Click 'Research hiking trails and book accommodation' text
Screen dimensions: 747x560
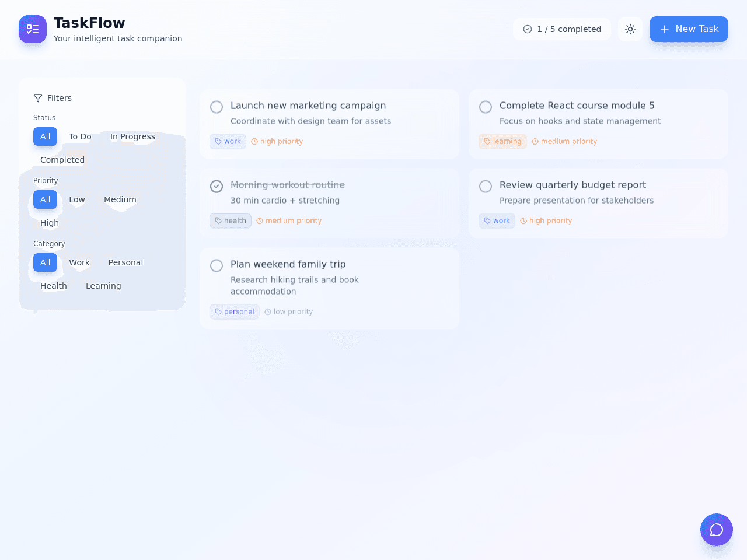[x=295, y=286]
